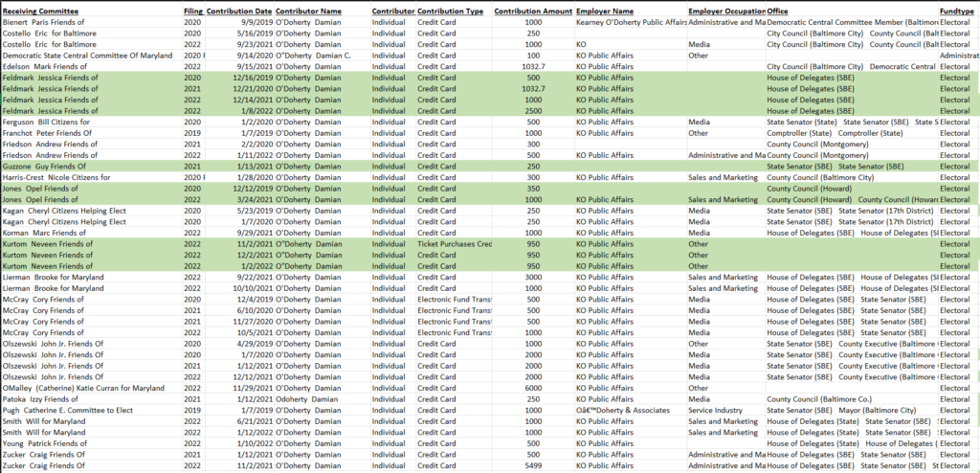The width and height of the screenshot is (980, 473).
Task: Select the contribution amount 2500
Action: [533, 111]
